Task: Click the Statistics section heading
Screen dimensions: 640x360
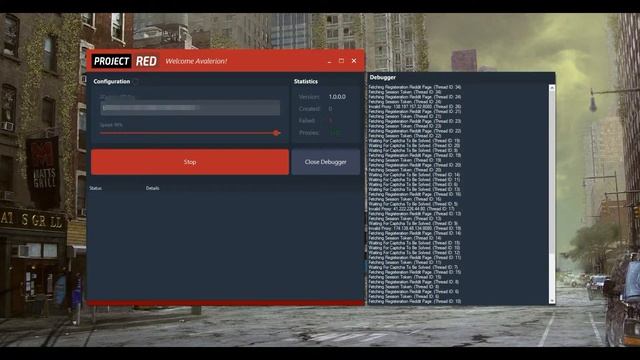Action: pos(306,81)
